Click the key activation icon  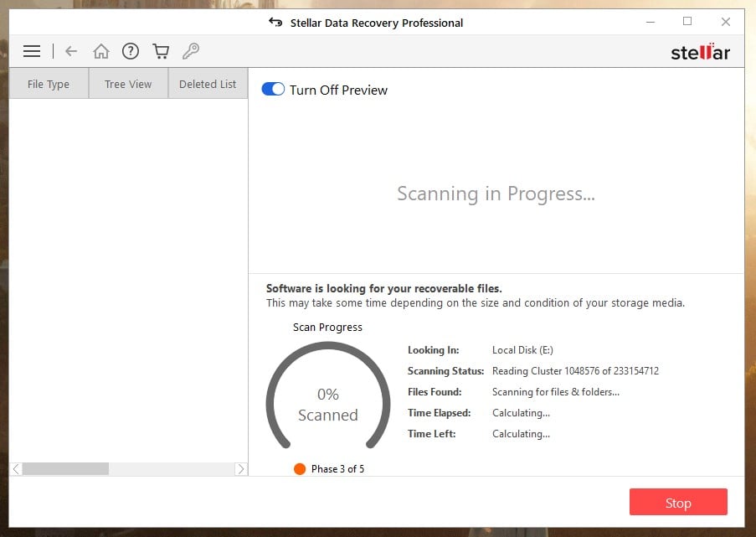click(x=191, y=50)
